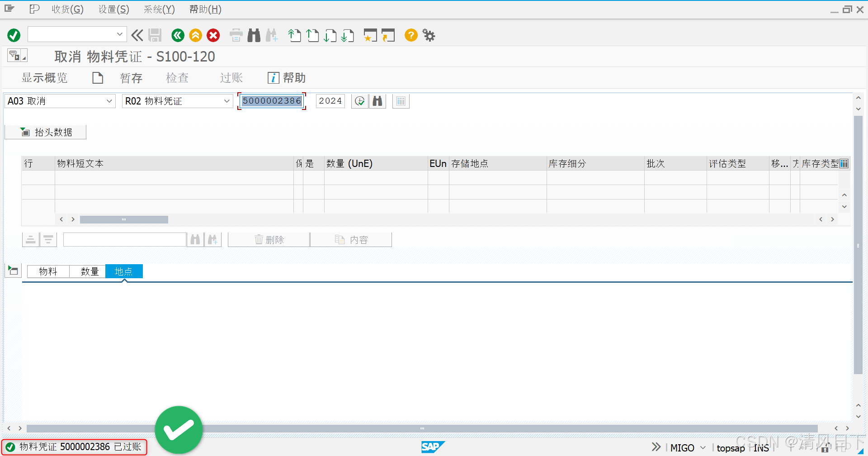The width and height of the screenshot is (868, 456).
Task: Click the 过账 posting button
Action: coord(231,77)
